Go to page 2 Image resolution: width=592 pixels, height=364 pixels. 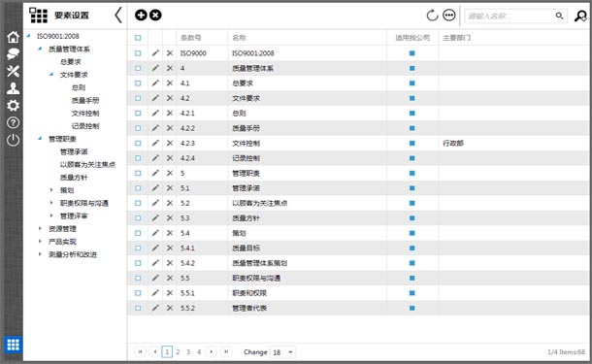click(178, 352)
